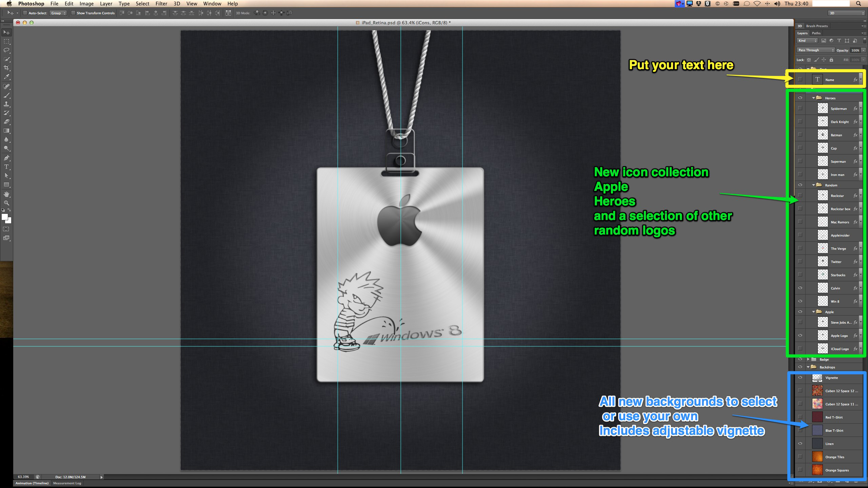Change screen mode from toolbox
Viewport: 868px width, 488px height.
tap(6, 238)
